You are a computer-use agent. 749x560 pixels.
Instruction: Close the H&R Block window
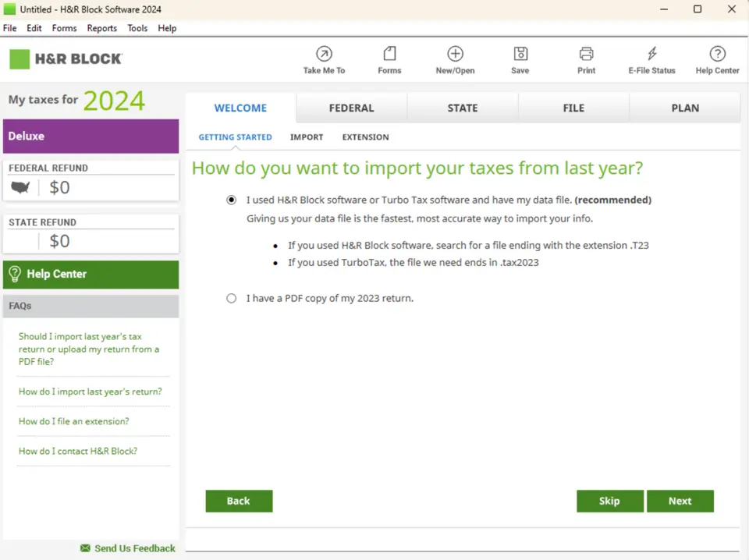[731, 9]
